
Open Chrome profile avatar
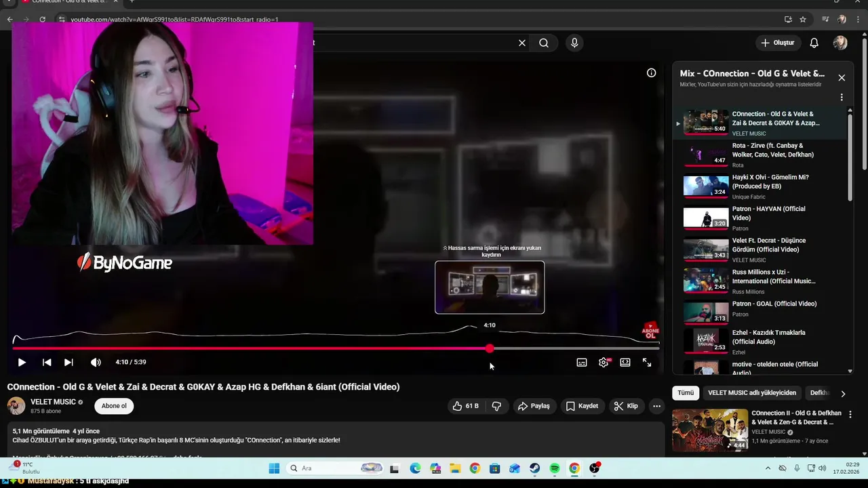842,20
